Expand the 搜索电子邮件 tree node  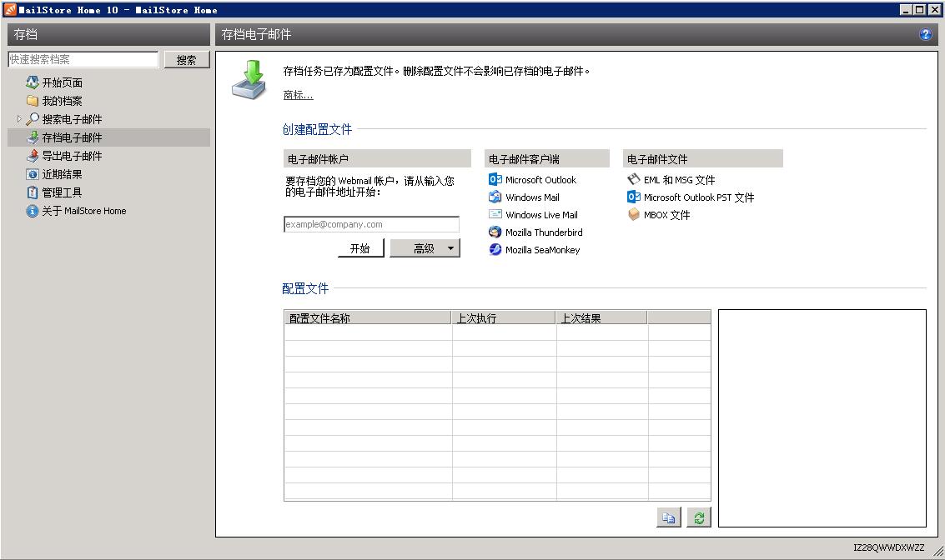[19, 118]
